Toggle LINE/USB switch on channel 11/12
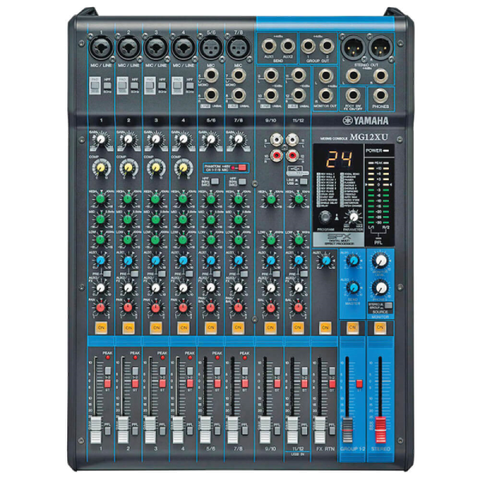Screen dimensions: 480x480 point(303,182)
